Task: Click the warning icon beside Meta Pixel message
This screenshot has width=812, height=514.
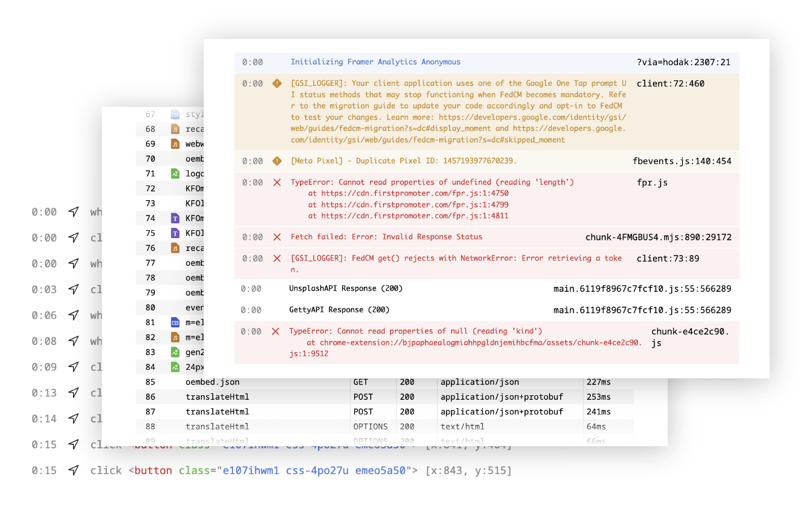Action: (x=277, y=161)
